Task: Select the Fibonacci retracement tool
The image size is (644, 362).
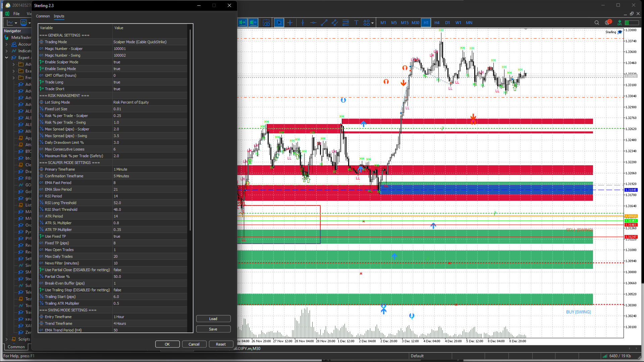Action: [x=345, y=23]
